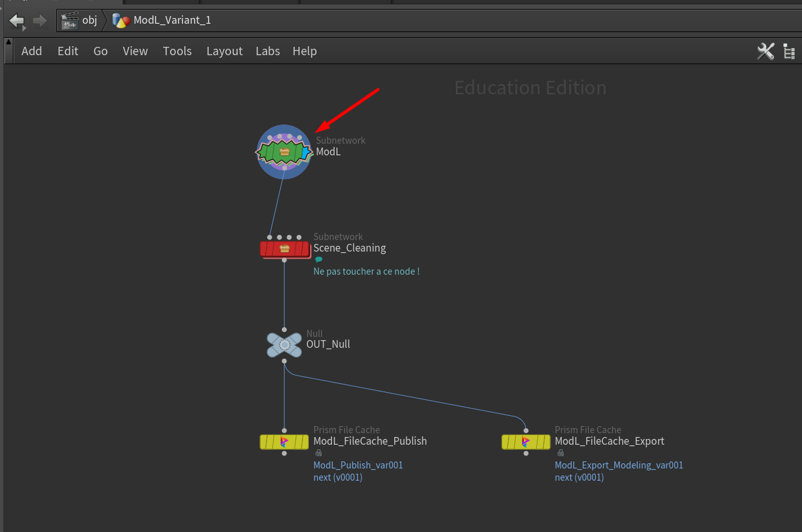The width and height of the screenshot is (802, 532).
Task: Toggle the blue display flag on ModL
Action: 306,152
